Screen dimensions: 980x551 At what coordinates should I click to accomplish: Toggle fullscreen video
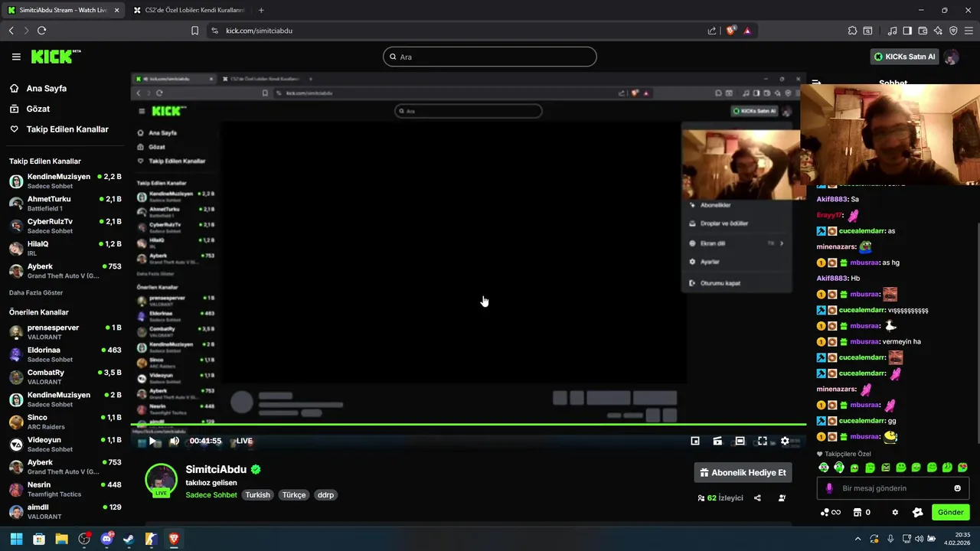coord(762,441)
